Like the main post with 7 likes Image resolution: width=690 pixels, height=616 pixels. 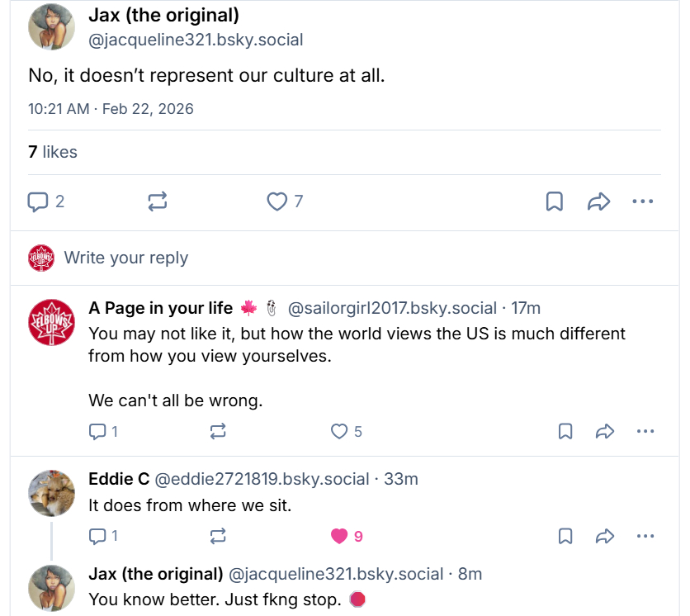pyautogui.click(x=277, y=201)
